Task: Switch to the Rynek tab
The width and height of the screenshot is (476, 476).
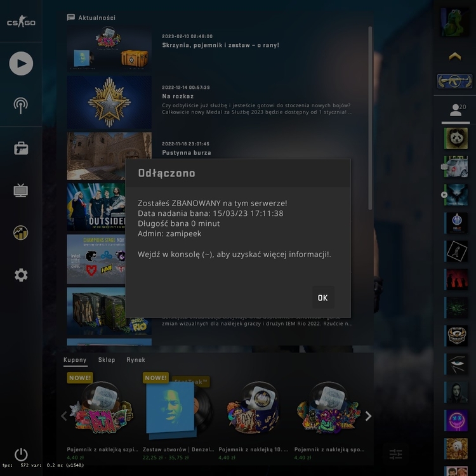Action: click(136, 360)
